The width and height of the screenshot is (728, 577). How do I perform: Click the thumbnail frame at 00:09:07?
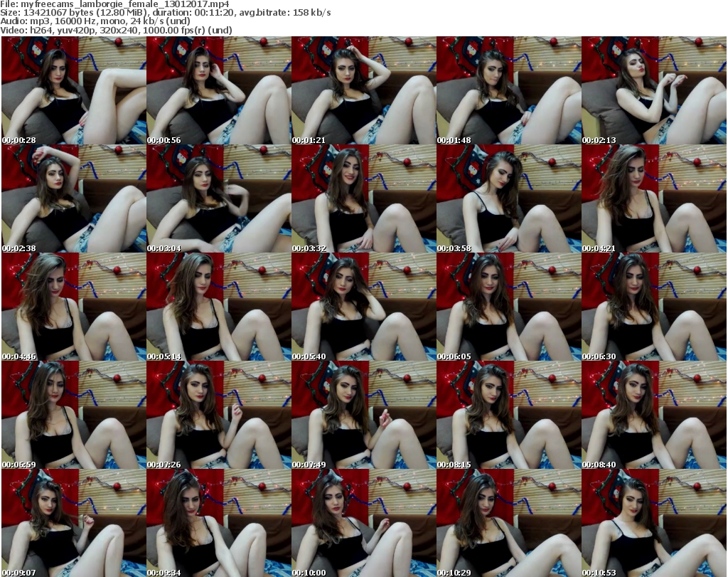click(x=74, y=523)
